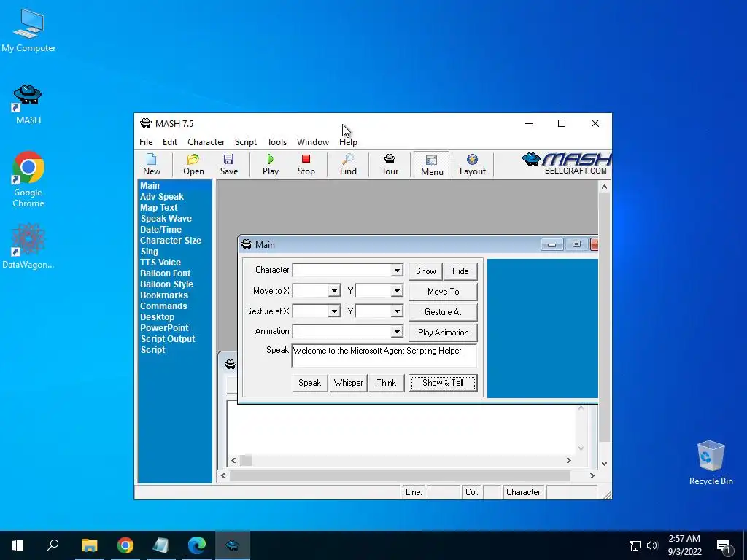Select Map Text in sidebar

158,208
